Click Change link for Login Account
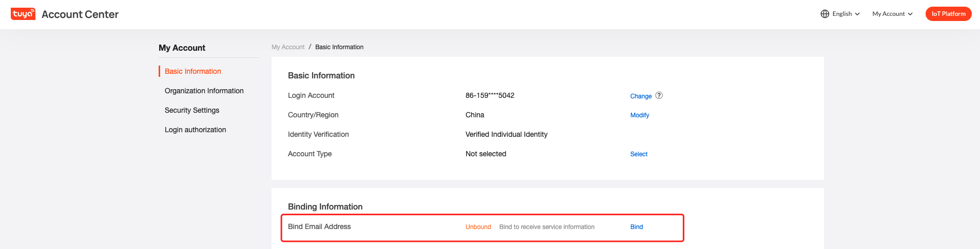 pos(641,96)
